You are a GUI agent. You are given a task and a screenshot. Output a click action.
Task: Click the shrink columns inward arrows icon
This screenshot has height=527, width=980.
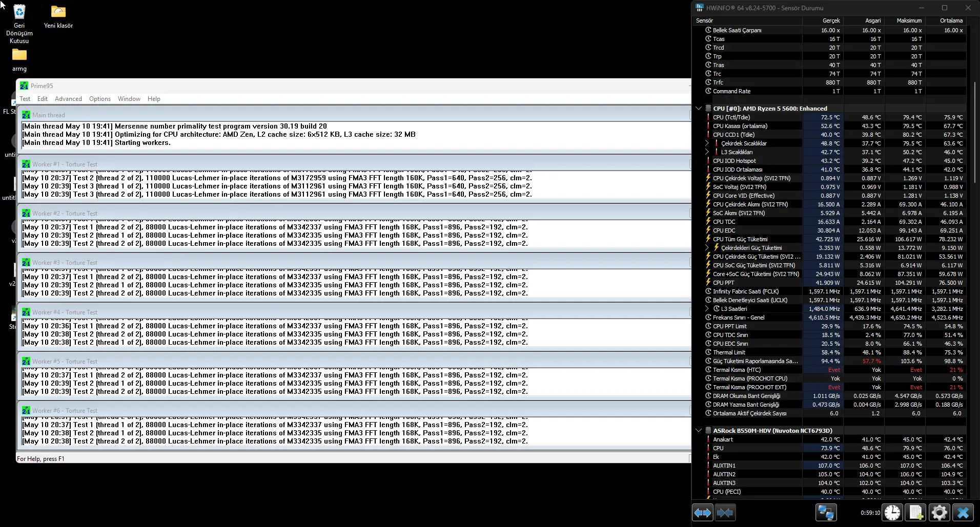(x=725, y=512)
